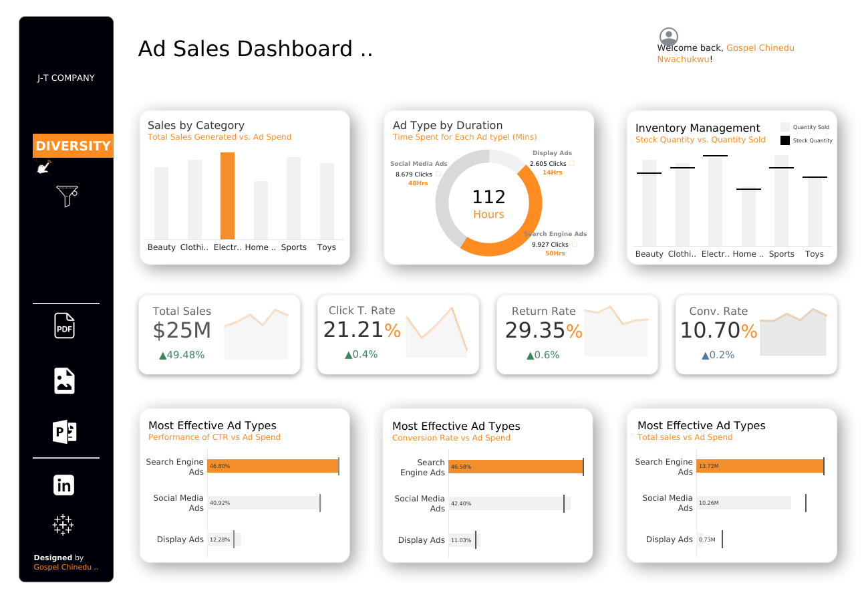Open the LinkedIn profile icon
Image resolution: width=868 pixels, height=601 pixels.
64,485
